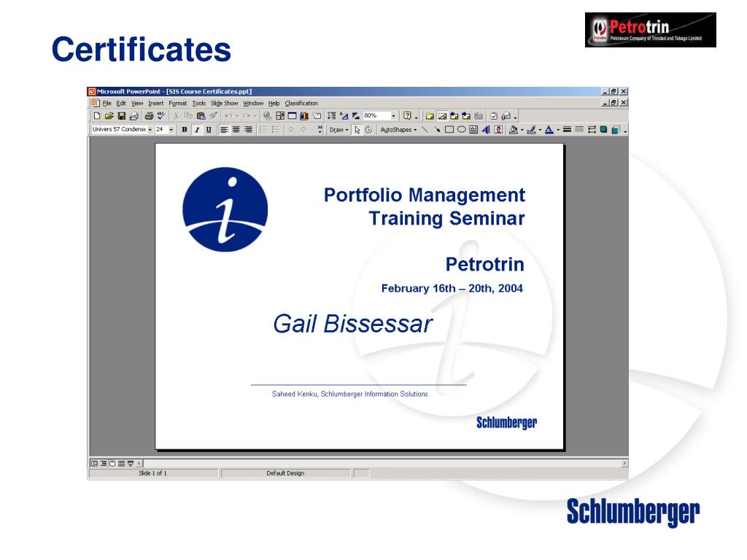The width and height of the screenshot is (747, 560).
Task: Expand the line color arrow
Action: (x=540, y=130)
